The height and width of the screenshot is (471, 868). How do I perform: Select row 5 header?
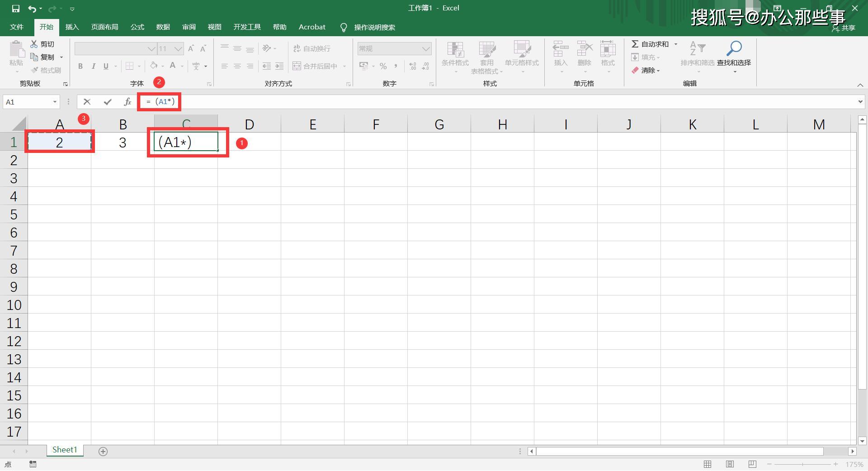(x=14, y=214)
